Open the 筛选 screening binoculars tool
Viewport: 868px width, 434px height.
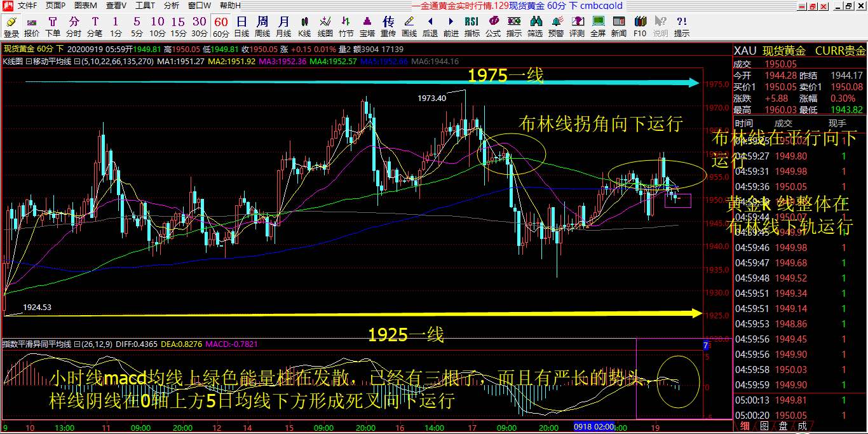pyautogui.click(x=535, y=27)
